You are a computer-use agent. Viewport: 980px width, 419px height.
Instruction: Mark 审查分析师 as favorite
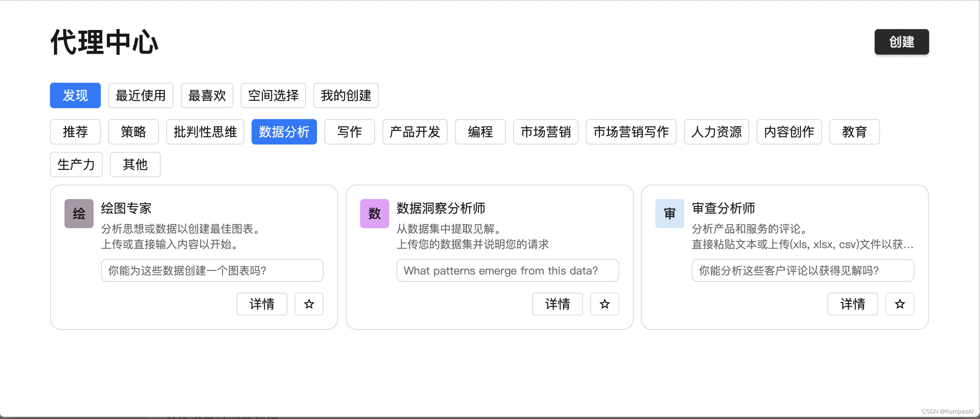tap(900, 304)
